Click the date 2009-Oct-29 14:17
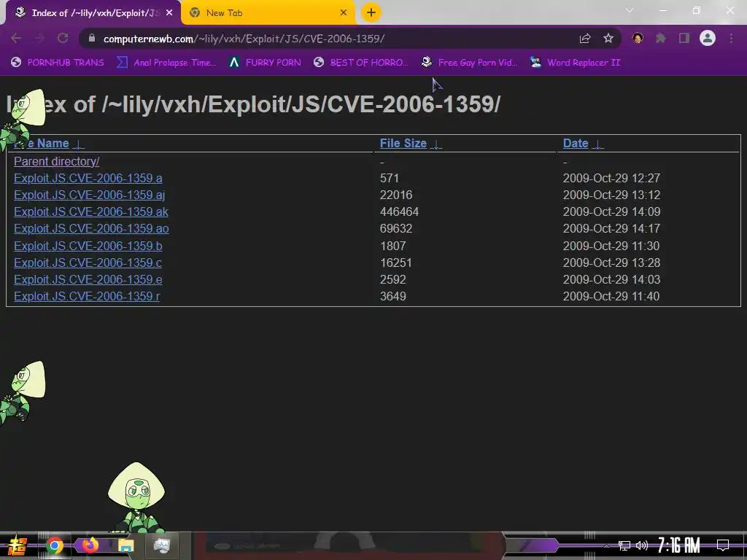This screenshot has height=560, width=747. [612, 228]
